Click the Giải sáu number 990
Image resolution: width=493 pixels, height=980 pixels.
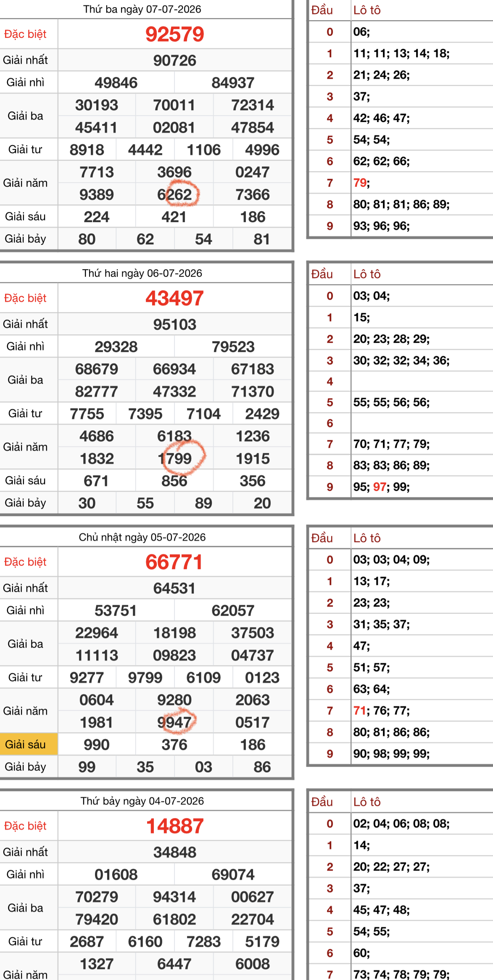pyautogui.click(x=97, y=744)
